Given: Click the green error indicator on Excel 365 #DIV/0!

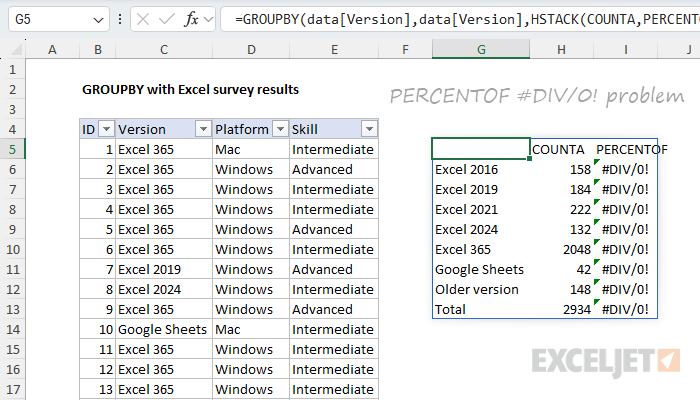Looking at the screenshot, I should [x=596, y=242].
